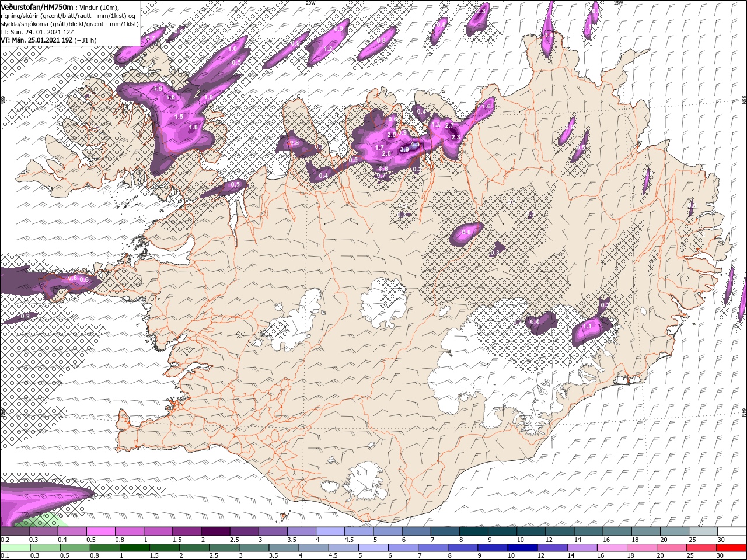Screen dimensions: 747x560
Task: Click the dark teal 8 swatch in top legend
Action: (473, 531)
